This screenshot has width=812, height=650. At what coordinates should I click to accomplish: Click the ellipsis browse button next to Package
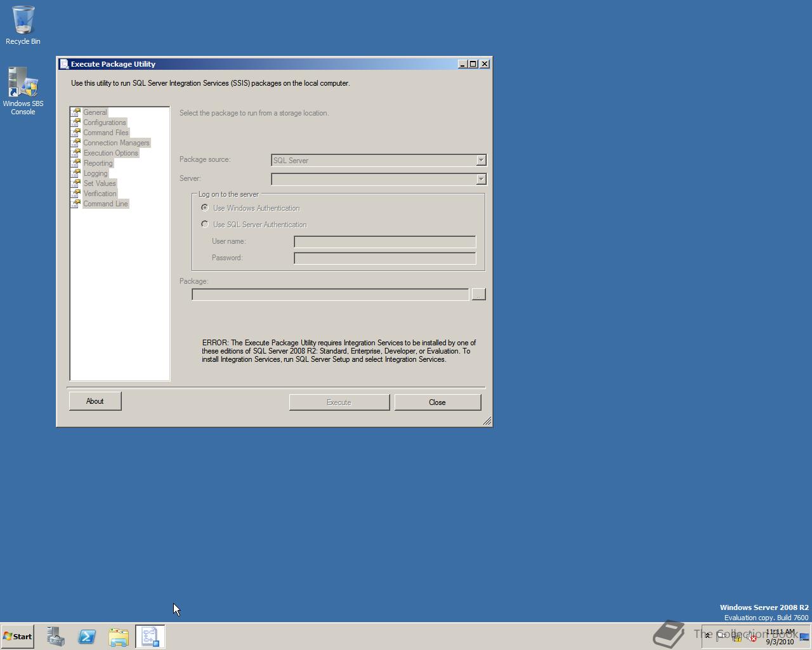[479, 295]
